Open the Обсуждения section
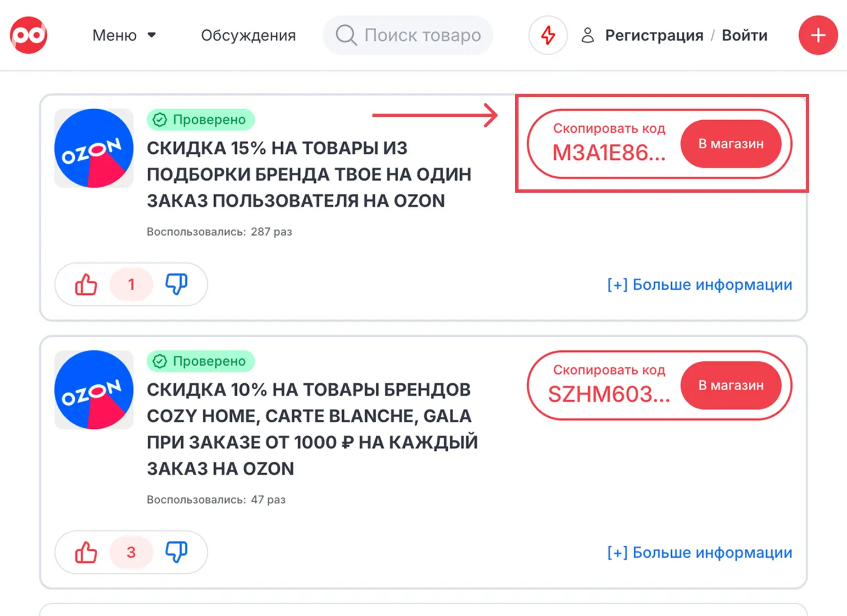847x616 pixels. pyautogui.click(x=248, y=35)
